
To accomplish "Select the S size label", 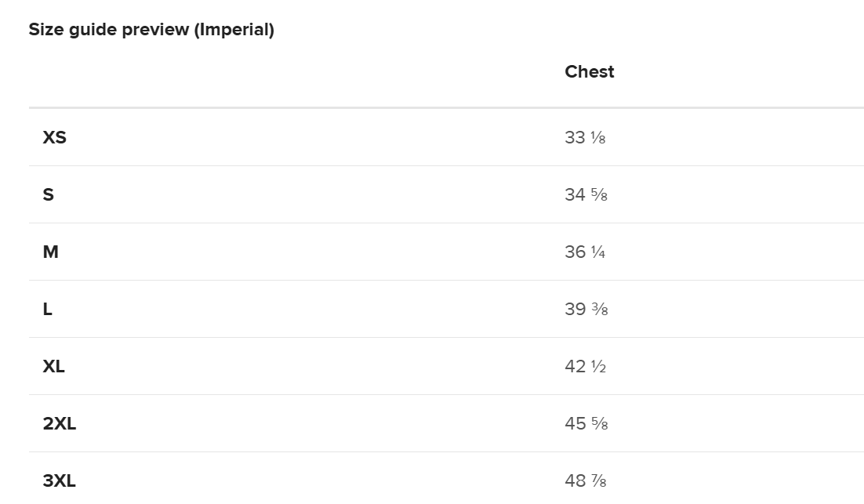I will point(48,195).
